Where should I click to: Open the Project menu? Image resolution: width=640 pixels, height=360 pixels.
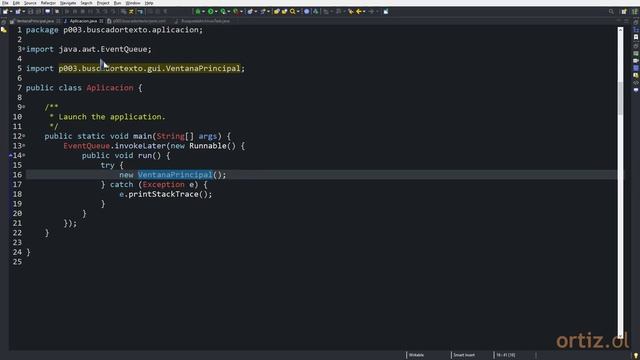(103, 3)
